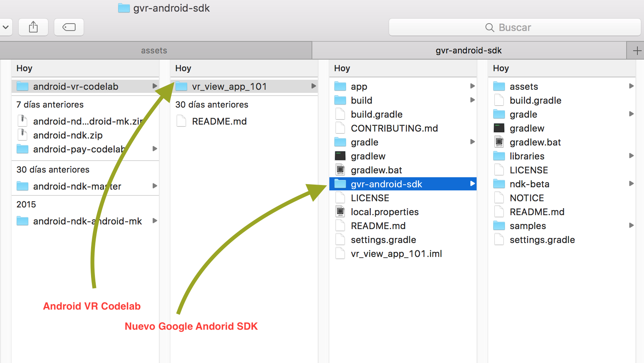This screenshot has height=363, width=644.
Task: Click README.md file icon under vr_view_app_101 column
Action: (x=181, y=121)
